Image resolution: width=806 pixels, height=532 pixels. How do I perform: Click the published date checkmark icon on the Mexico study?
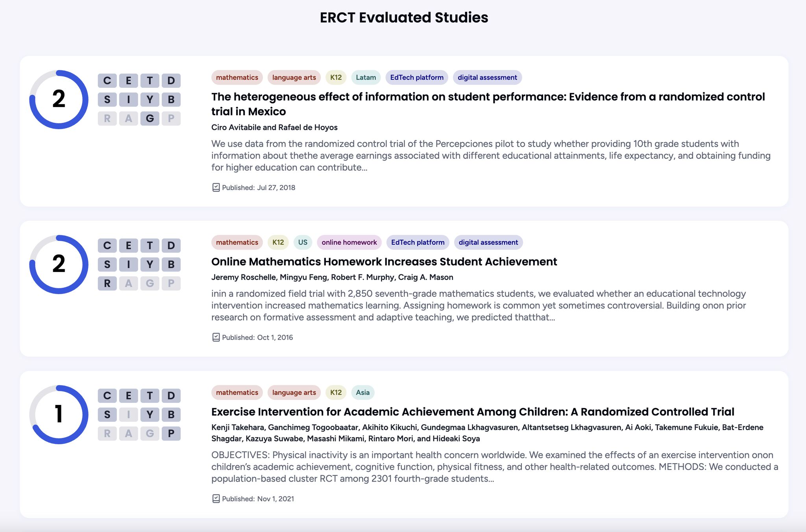coord(216,187)
